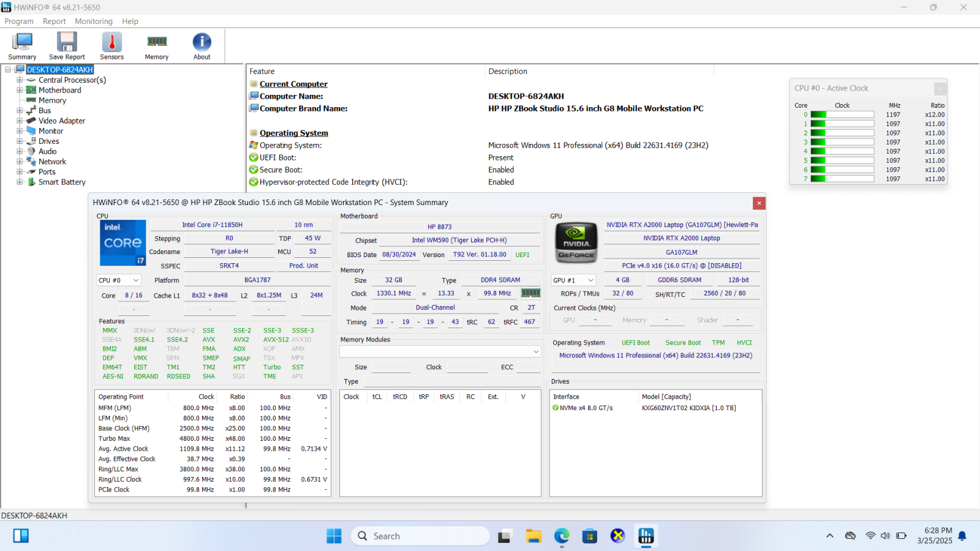Click the Intel Core i7 logo
Viewport: 980px width, 551px height.
point(123,242)
